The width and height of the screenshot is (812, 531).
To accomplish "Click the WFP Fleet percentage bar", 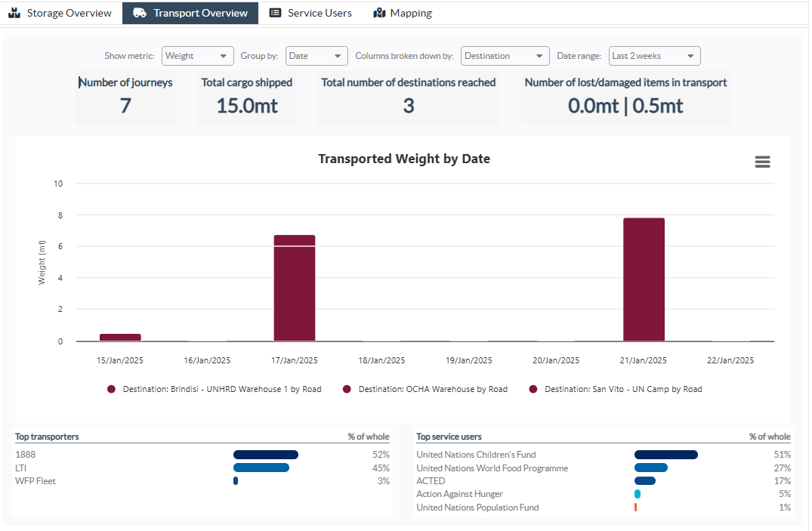I will click(x=235, y=480).
